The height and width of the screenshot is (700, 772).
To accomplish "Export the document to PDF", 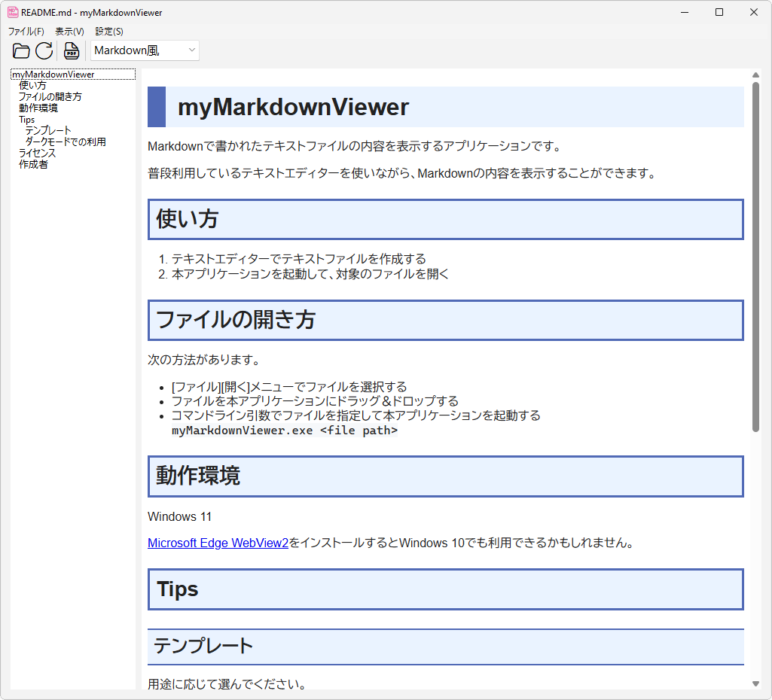I will (x=72, y=50).
